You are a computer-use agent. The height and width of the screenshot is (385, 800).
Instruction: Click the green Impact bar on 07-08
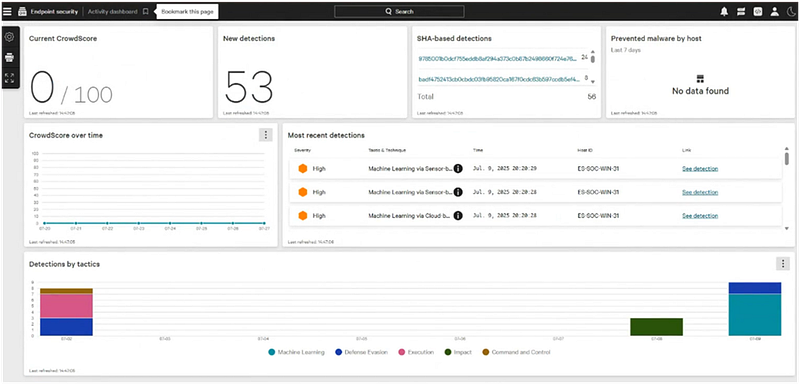656,327
